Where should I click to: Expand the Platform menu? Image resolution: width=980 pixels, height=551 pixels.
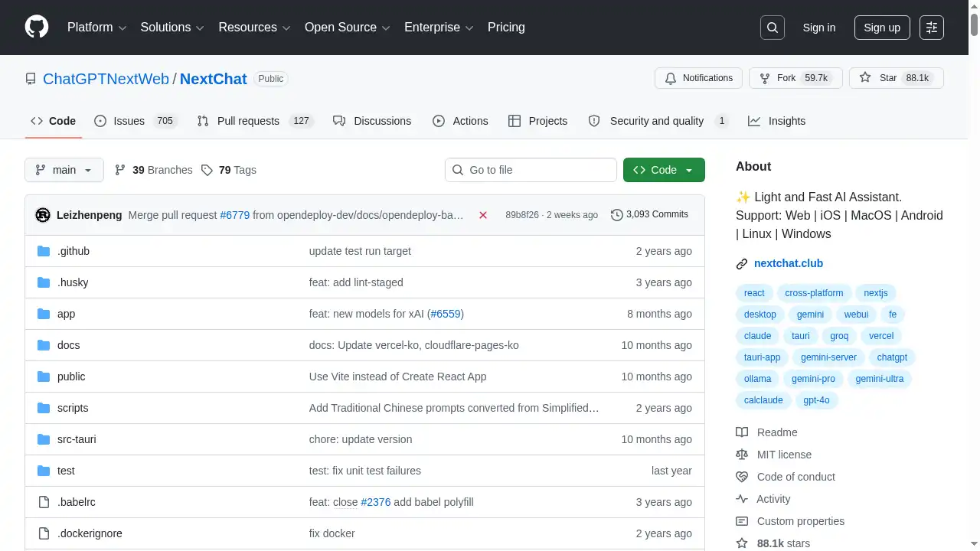coord(96,28)
